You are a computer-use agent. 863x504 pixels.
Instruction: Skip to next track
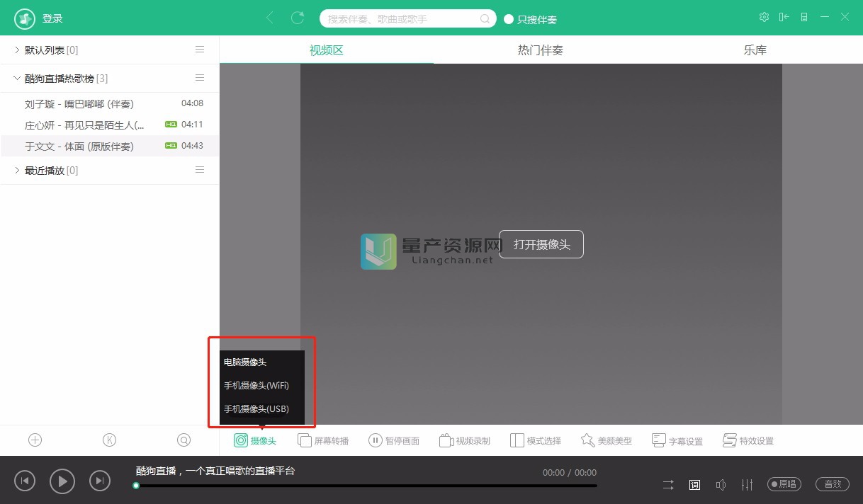tap(100, 481)
